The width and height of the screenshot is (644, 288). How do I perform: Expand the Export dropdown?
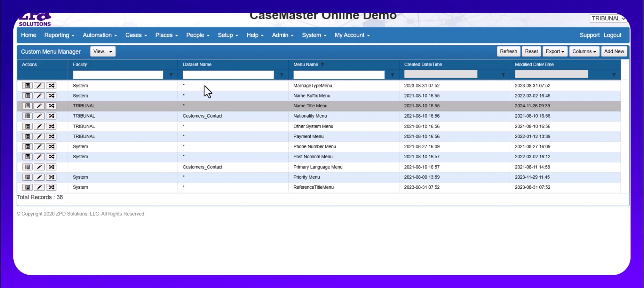click(555, 51)
